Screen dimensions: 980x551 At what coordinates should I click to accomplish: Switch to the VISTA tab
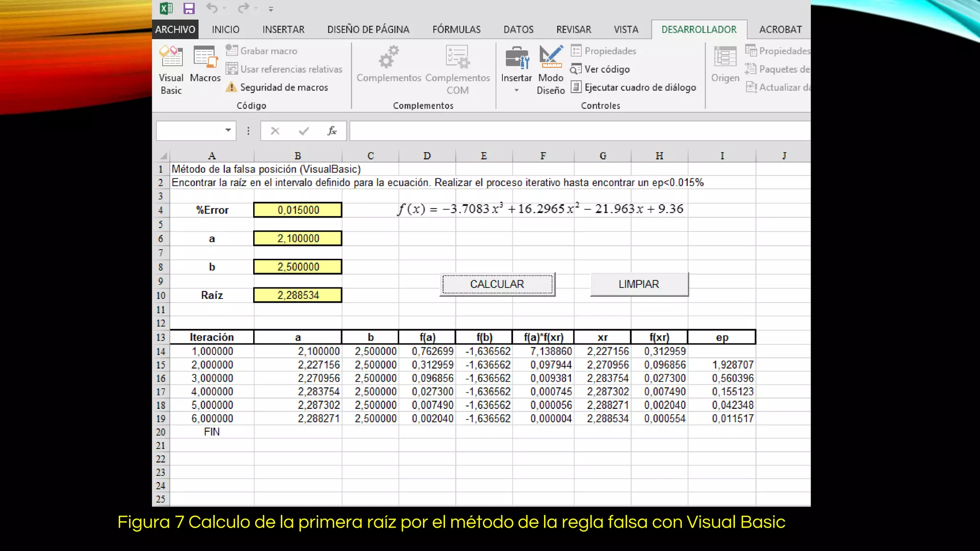point(626,29)
